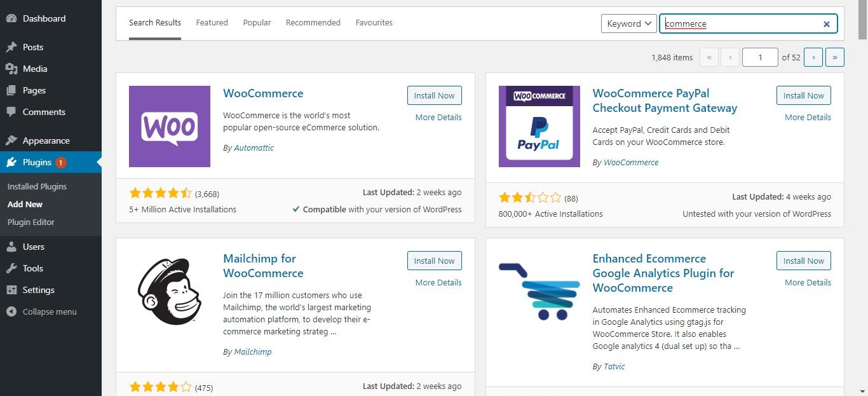Open the Dashboard from the sidebar
The height and width of the screenshot is (396, 868).
pos(13,18)
